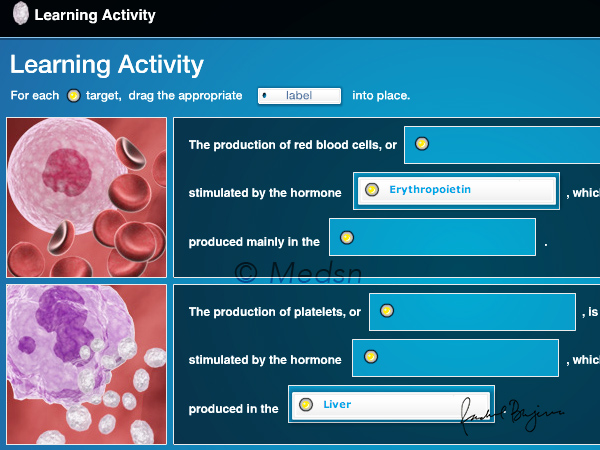Select the Erythropoietin label text
Viewport: 600px width, 450px height.
[x=430, y=189]
